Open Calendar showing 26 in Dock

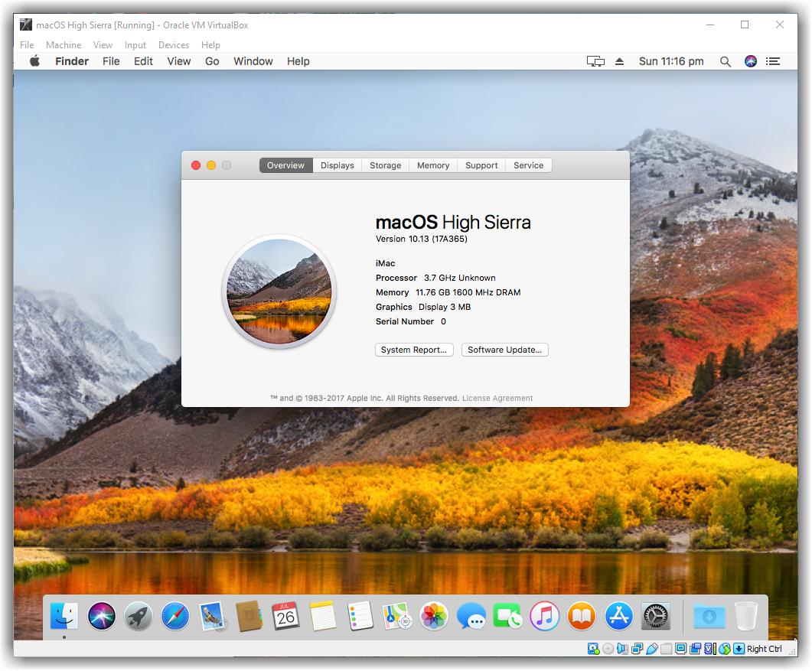click(286, 616)
